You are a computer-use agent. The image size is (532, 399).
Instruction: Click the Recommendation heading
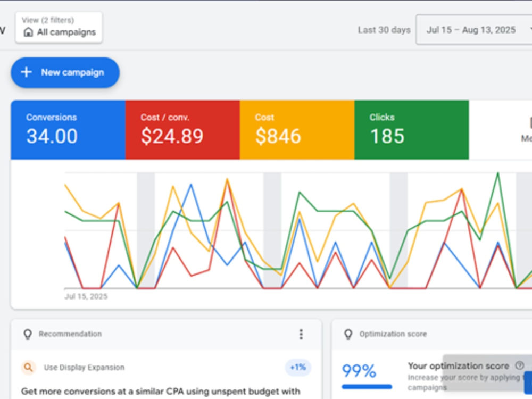[70, 334]
